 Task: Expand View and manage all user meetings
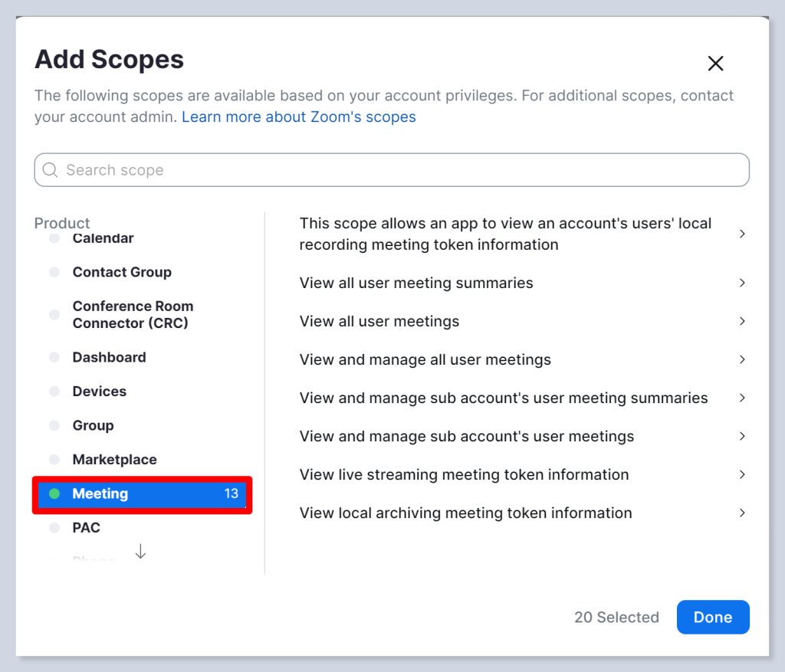[x=741, y=359]
